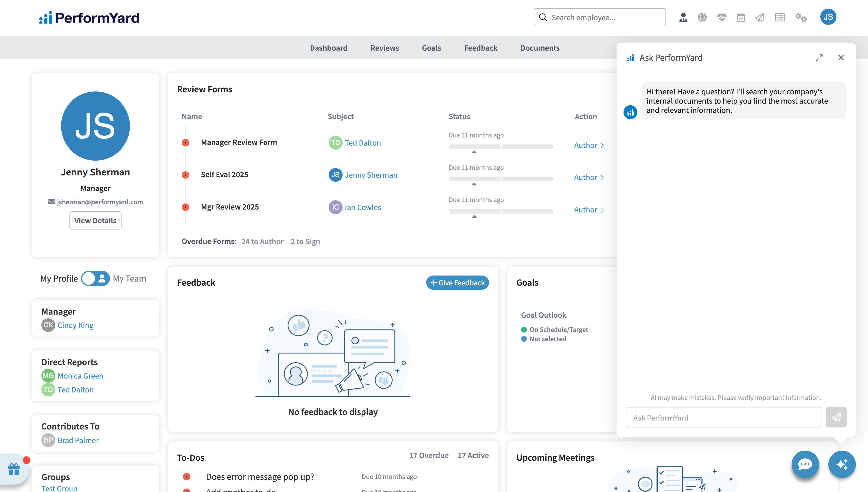Go to the Goals tab
The width and height of the screenshot is (868, 492).
[x=431, y=48]
